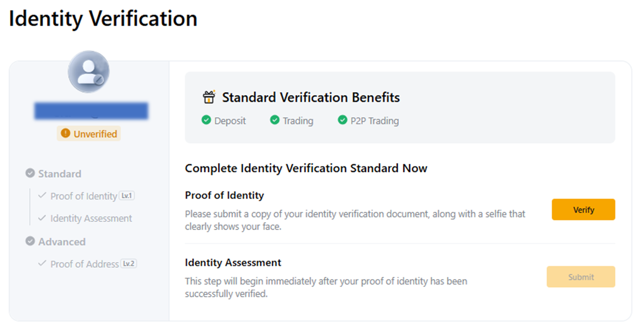The image size is (644, 334).
Task: Click the Lv.1 badge beside Proof of Identity
Action: tap(127, 196)
